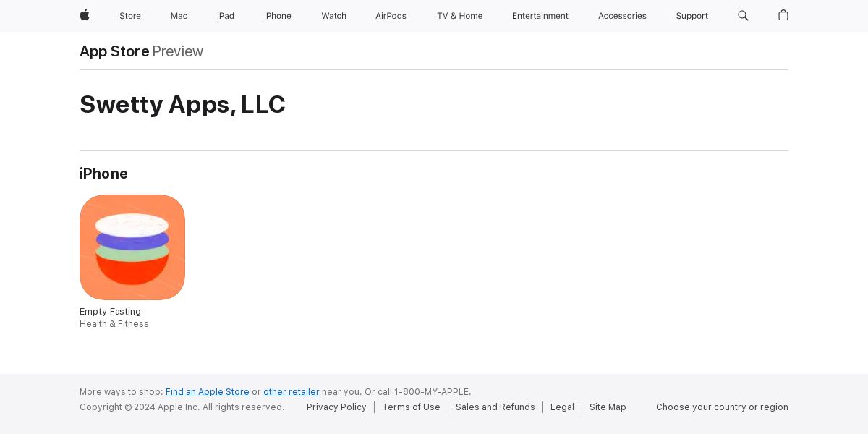
Task: Open the Privacy Policy link
Action: (x=336, y=407)
